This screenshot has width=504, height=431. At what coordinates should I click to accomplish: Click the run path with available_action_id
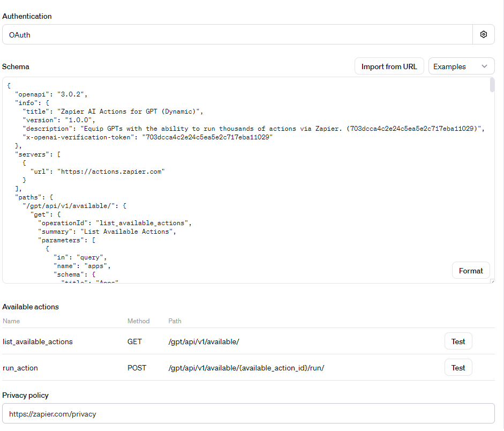(x=246, y=368)
